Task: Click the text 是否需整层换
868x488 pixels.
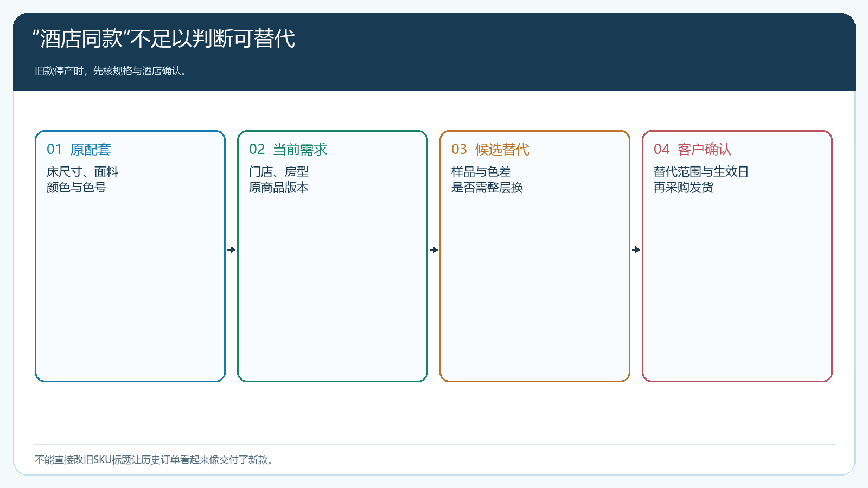Action: click(487, 188)
